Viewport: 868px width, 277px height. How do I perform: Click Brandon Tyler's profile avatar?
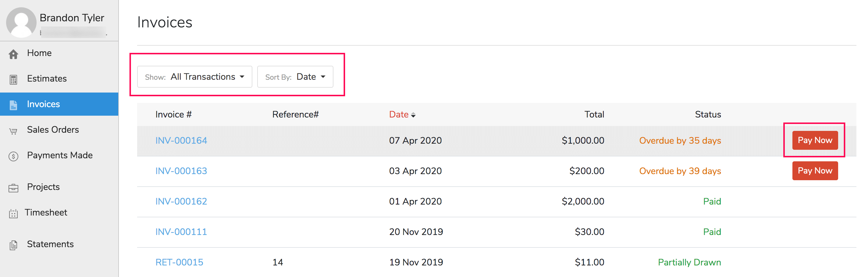click(x=21, y=22)
